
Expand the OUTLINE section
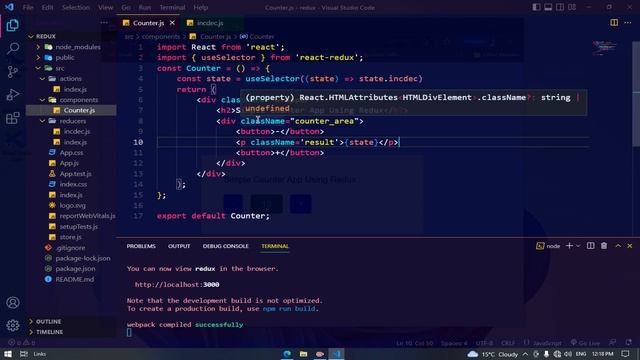point(31,322)
